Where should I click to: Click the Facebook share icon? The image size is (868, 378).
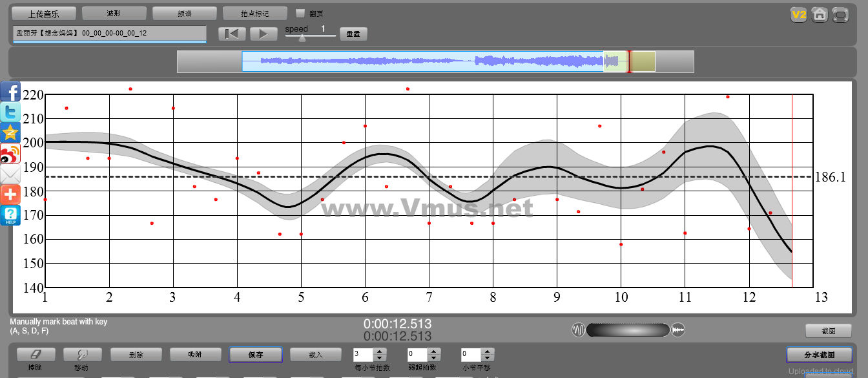(10, 92)
